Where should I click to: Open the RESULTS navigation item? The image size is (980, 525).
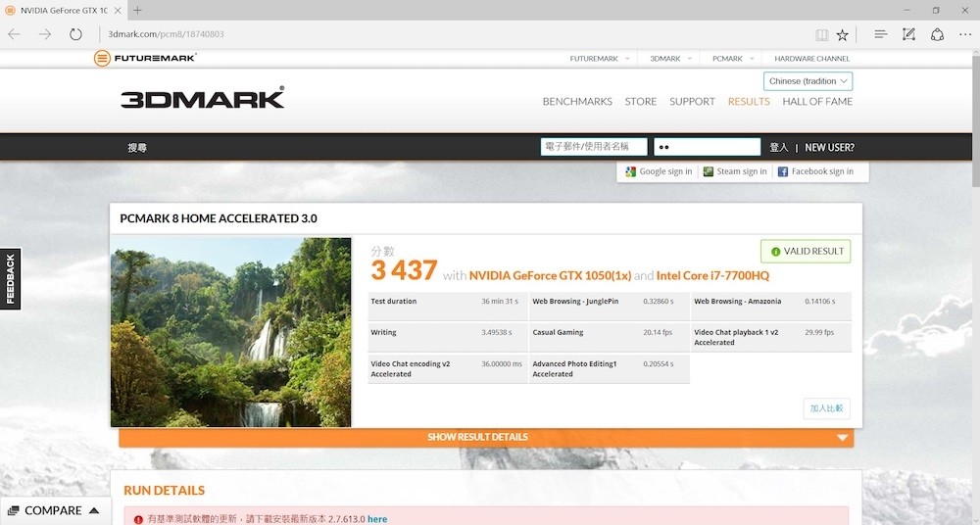tap(749, 101)
